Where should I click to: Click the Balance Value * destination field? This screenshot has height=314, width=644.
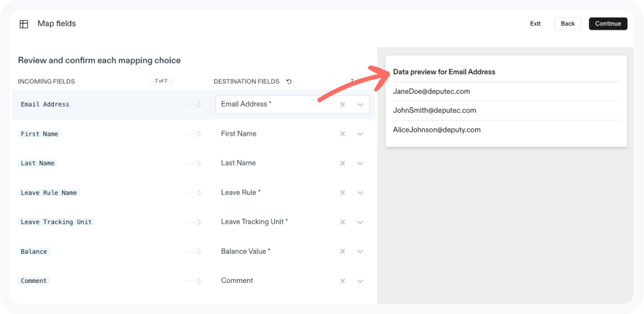(x=246, y=251)
